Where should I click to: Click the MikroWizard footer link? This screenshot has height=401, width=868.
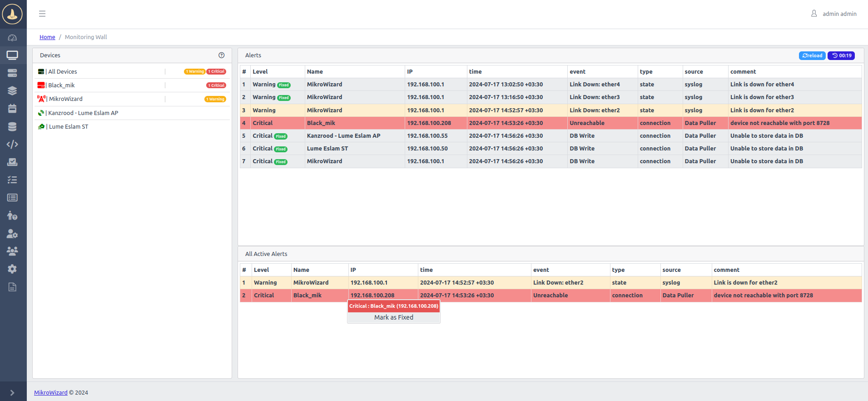tap(50, 393)
